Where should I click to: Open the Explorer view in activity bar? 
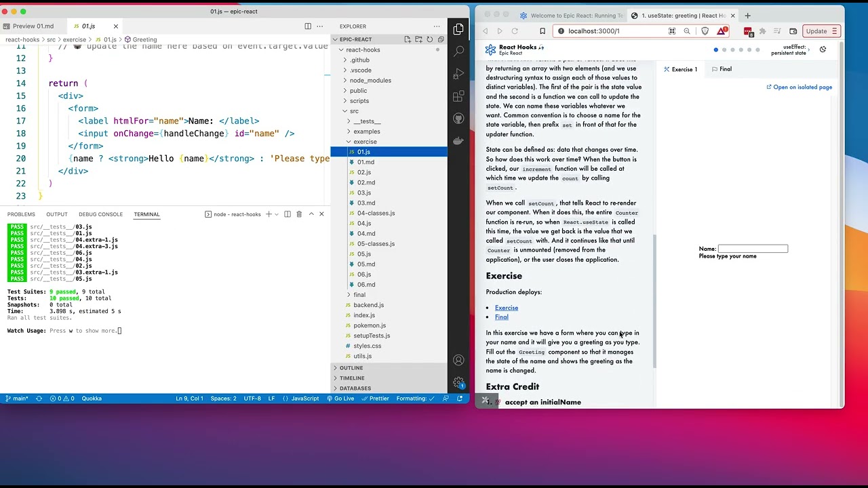(x=458, y=29)
